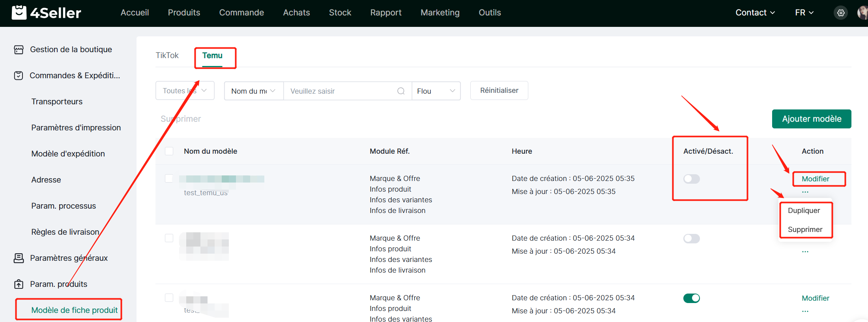868x322 pixels.
Task: Open the Commande menu
Action: coord(241,13)
